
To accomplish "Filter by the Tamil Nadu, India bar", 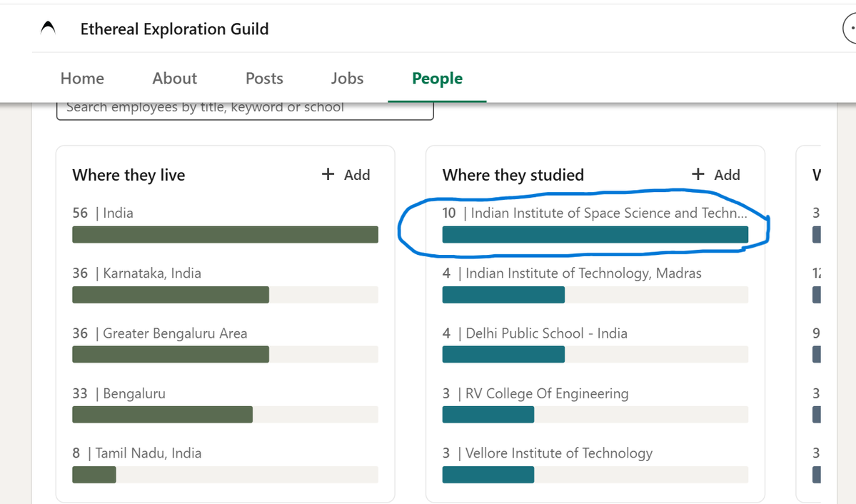I will pyautogui.click(x=225, y=475).
